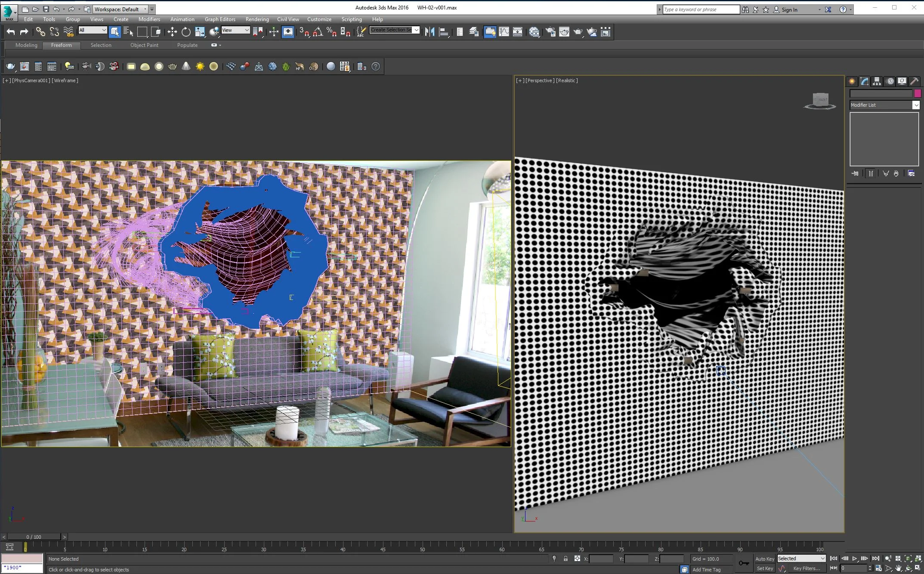Screen dimensions: 924x574
Task: Select the Move transform tool
Action: point(172,32)
